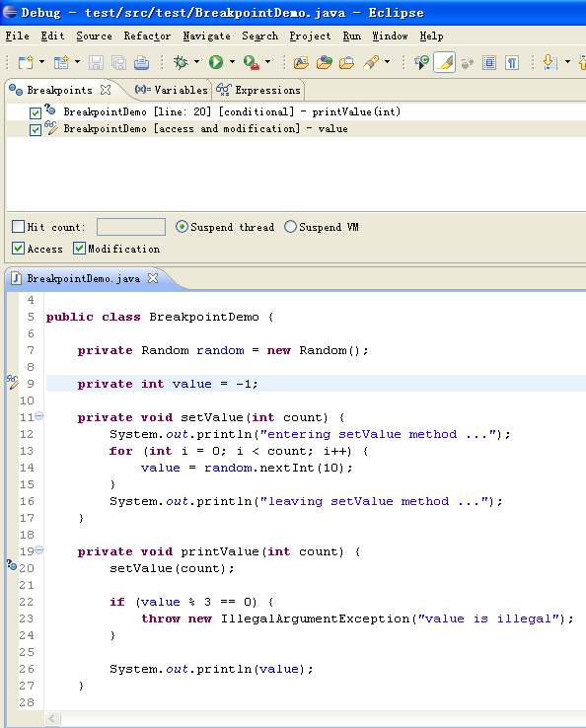Open dropdown arrow next to Run icon
Image resolution: width=586 pixels, height=728 pixels.
(232, 62)
